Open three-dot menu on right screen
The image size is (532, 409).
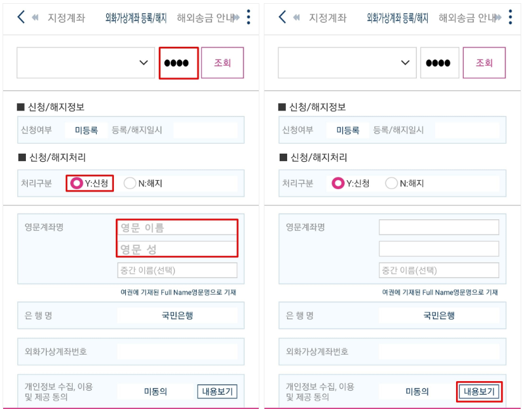510,17
